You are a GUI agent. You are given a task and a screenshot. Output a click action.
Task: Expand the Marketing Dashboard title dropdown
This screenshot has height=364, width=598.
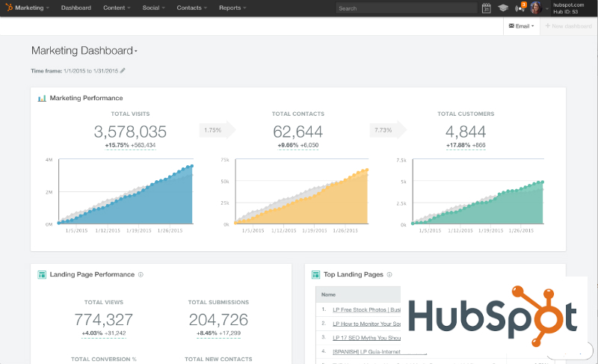coord(135,52)
